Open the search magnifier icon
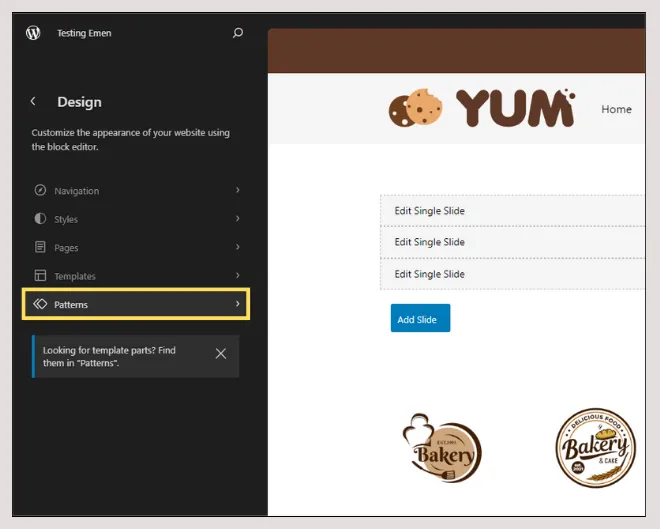Viewport: 660px width, 529px height. tap(238, 33)
